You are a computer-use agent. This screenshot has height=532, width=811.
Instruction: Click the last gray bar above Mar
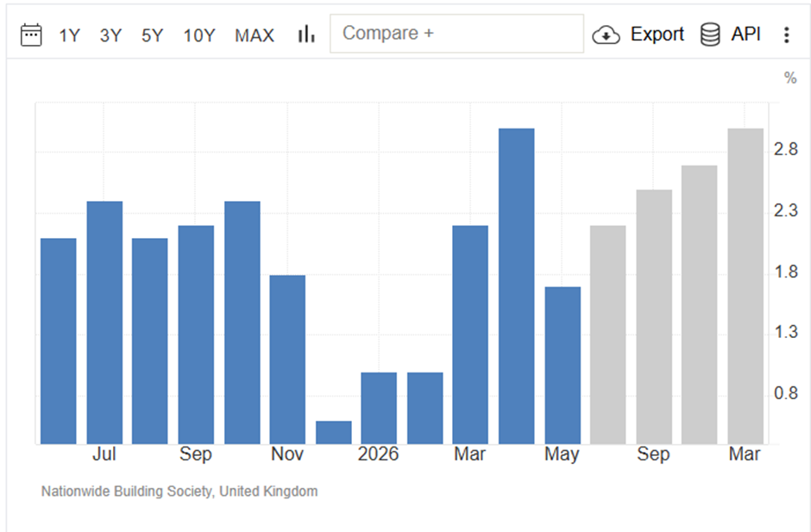click(745, 286)
